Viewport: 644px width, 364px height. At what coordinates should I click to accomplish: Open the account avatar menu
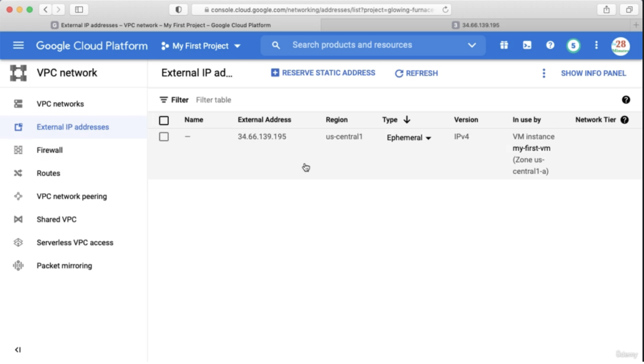(621, 46)
